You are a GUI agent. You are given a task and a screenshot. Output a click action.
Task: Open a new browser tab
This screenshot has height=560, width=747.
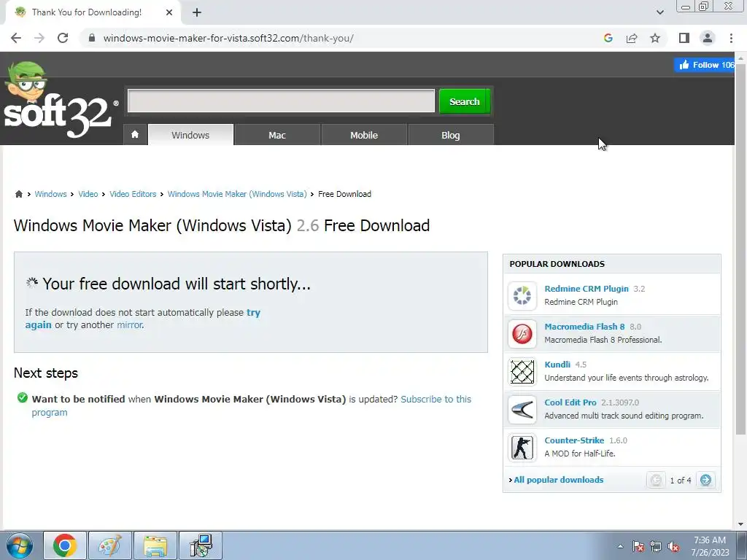pyautogui.click(x=197, y=12)
